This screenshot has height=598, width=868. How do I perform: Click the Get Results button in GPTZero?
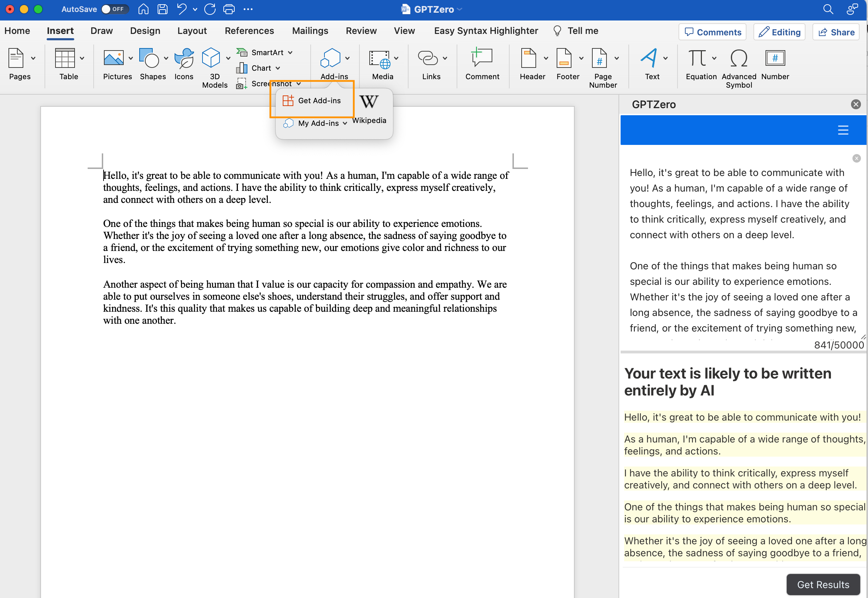tap(823, 584)
